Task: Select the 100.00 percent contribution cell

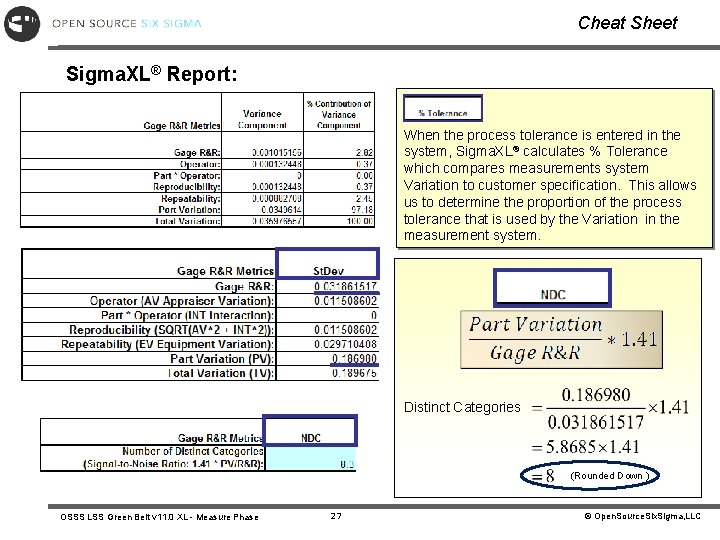Action: click(360, 221)
